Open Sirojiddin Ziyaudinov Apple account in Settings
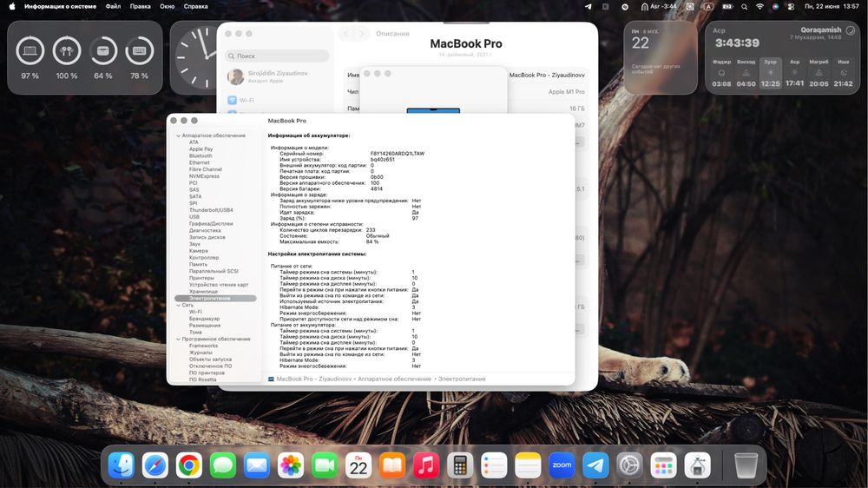The height and width of the screenshot is (488, 868). tap(267, 76)
